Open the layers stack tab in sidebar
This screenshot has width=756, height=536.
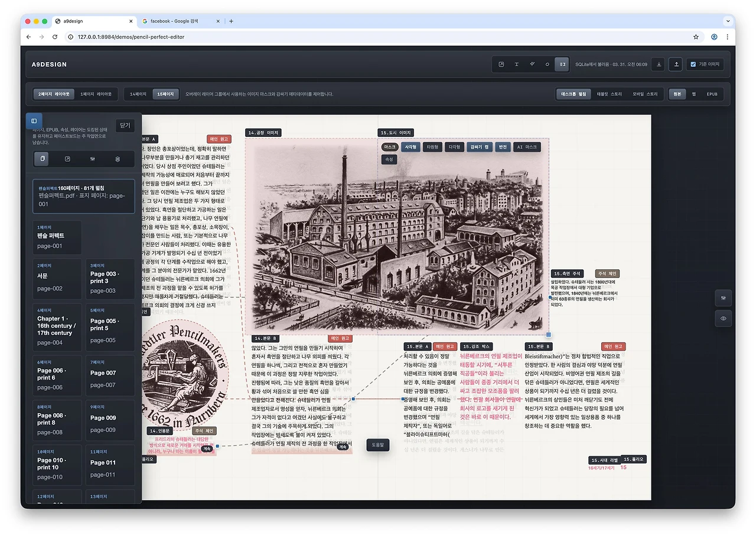pos(118,159)
